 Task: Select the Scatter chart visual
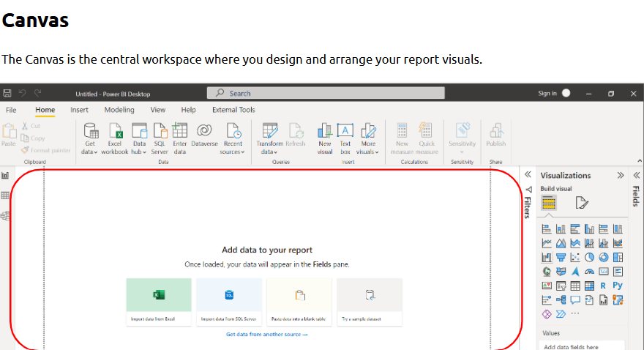(575, 258)
